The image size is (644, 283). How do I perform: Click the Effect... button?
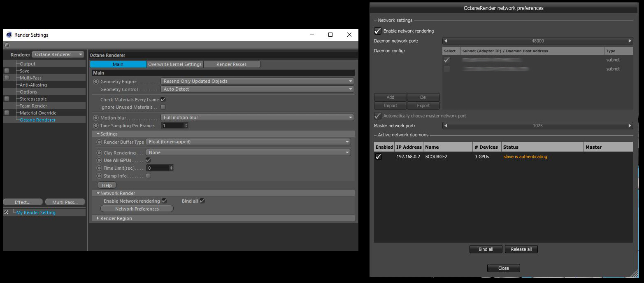coord(23,202)
